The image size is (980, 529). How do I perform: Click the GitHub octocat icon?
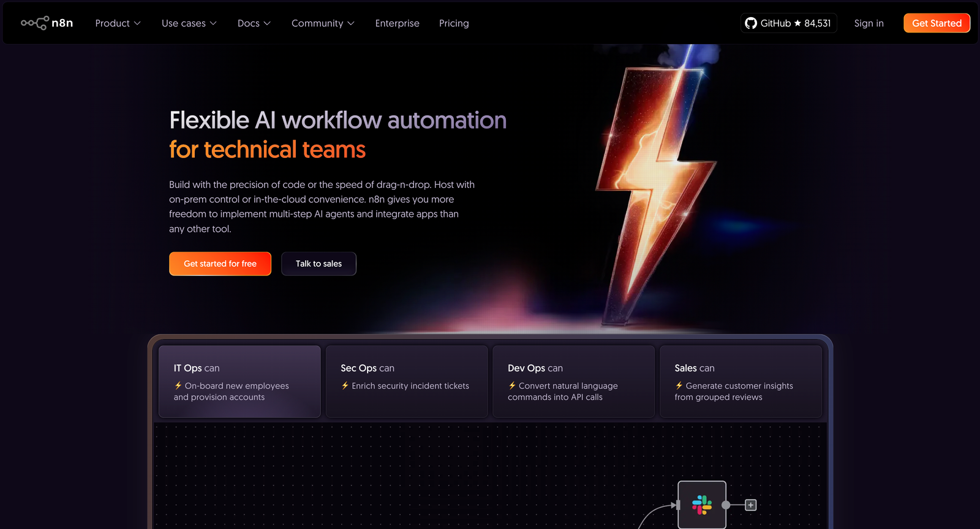tap(751, 23)
